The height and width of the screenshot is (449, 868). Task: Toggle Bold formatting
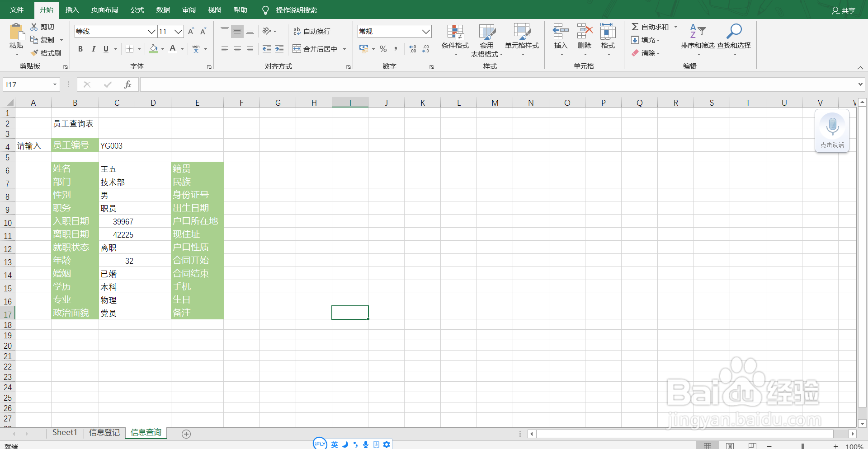point(80,49)
